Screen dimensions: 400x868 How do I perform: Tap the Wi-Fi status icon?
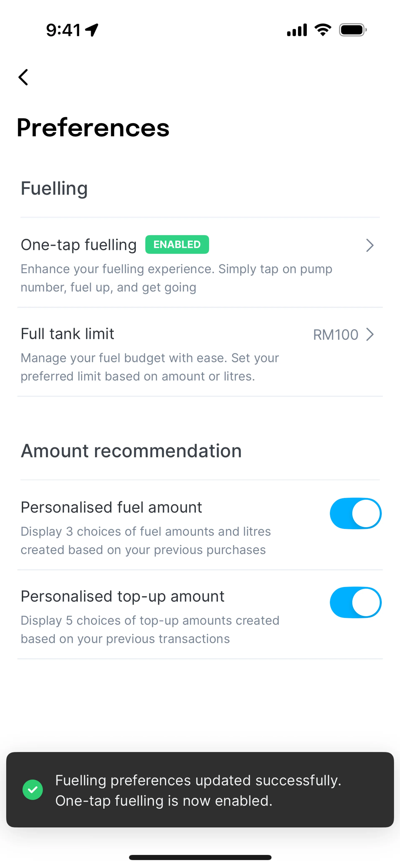322,30
